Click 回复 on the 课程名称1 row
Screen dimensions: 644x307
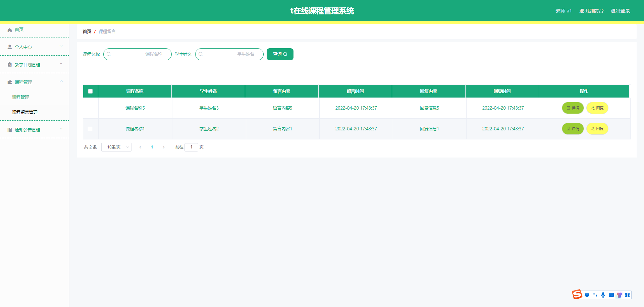tap(597, 129)
